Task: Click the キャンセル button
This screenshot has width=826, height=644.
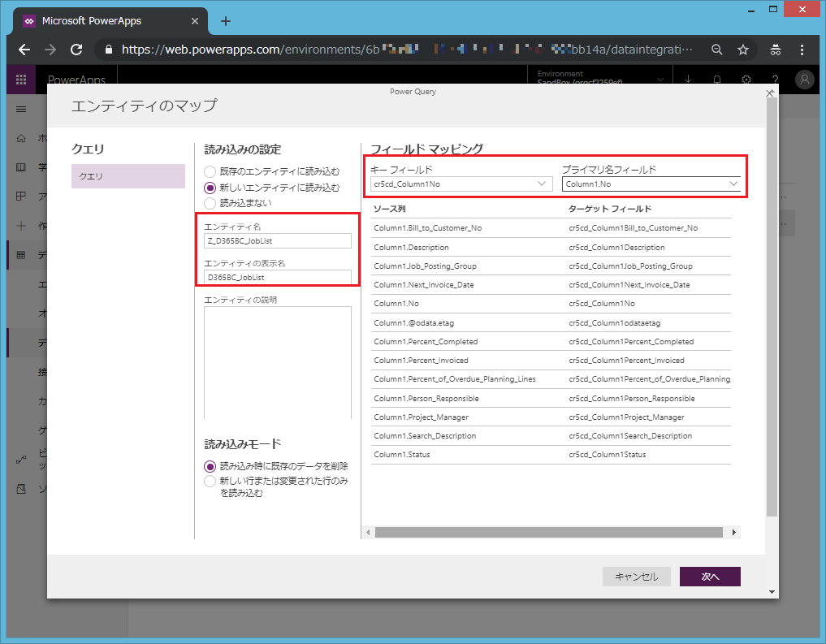Action: pos(637,577)
